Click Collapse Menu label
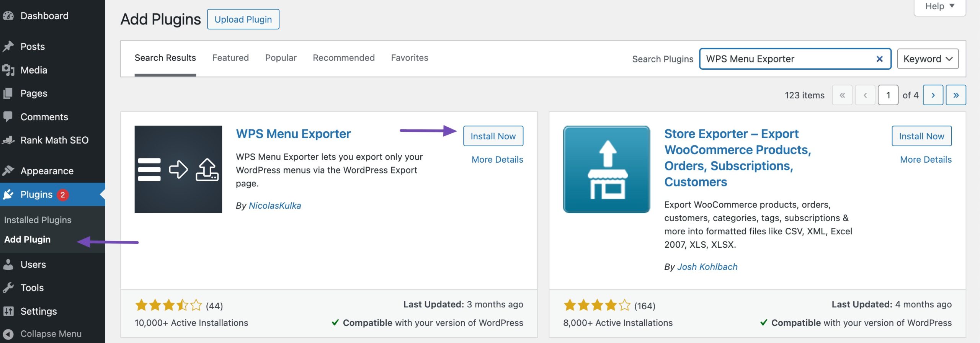980x343 pixels. [51, 334]
